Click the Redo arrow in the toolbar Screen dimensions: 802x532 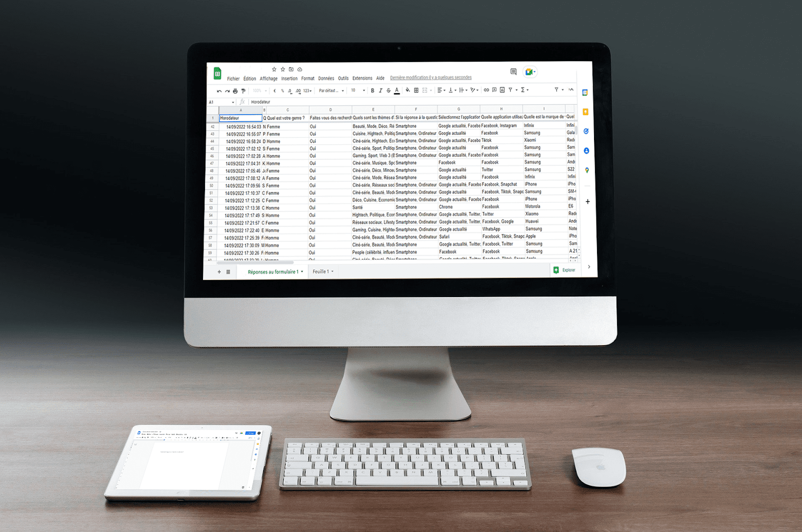coord(227,91)
